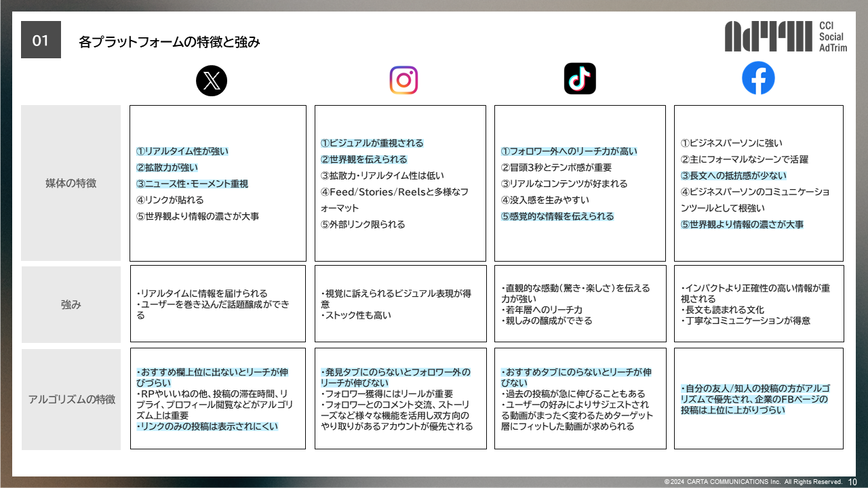Viewport: 868px width, 488px height.
Task: Click the text ・おすすめタブにのらないとリーチが伸びない
Action: coord(576,378)
